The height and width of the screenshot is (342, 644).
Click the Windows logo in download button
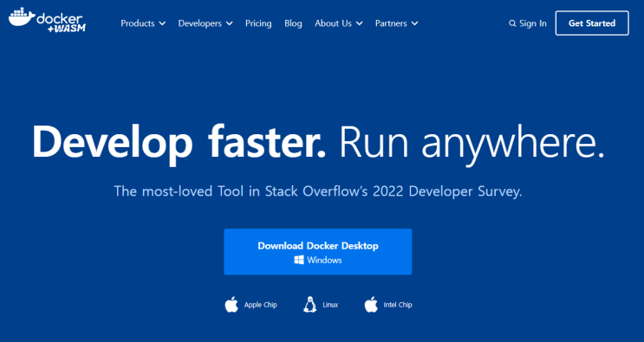click(299, 260)
